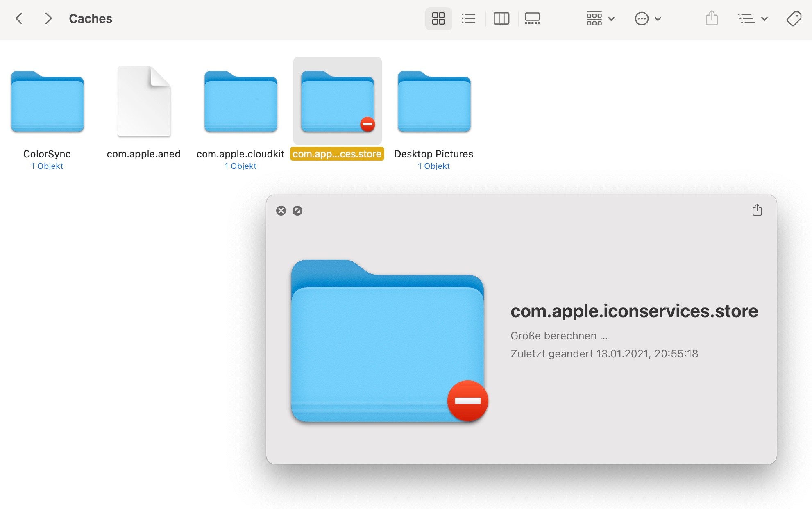
Task: Go forward in folder history
Action: pyautogui.click(x=48, y=18)
